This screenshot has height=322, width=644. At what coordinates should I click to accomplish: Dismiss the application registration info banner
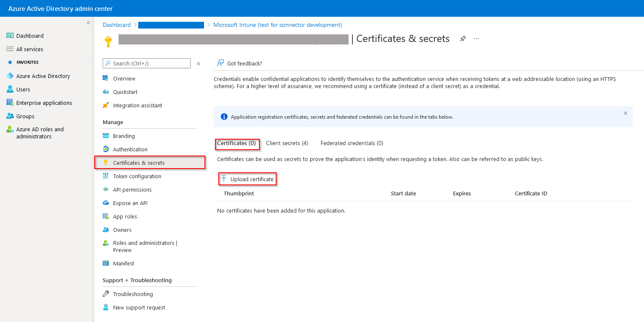click(625, 113)
